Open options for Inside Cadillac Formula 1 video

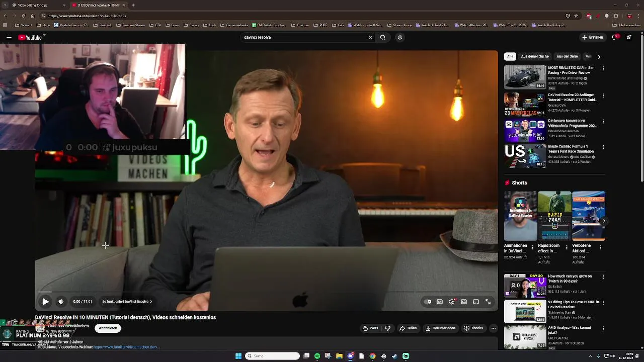603,147
